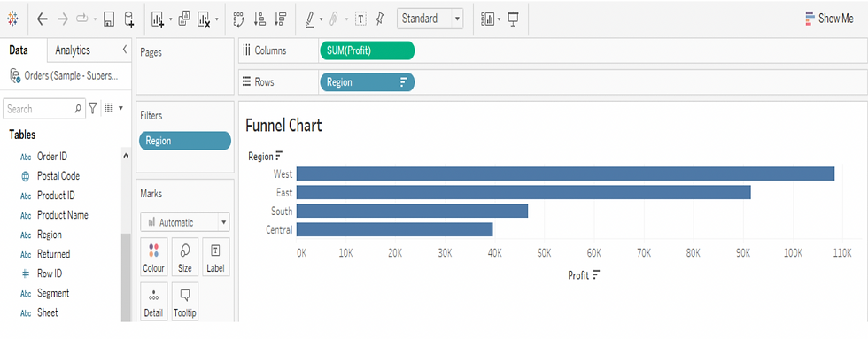Click the Search fields input box

click(x=44, y=109)
